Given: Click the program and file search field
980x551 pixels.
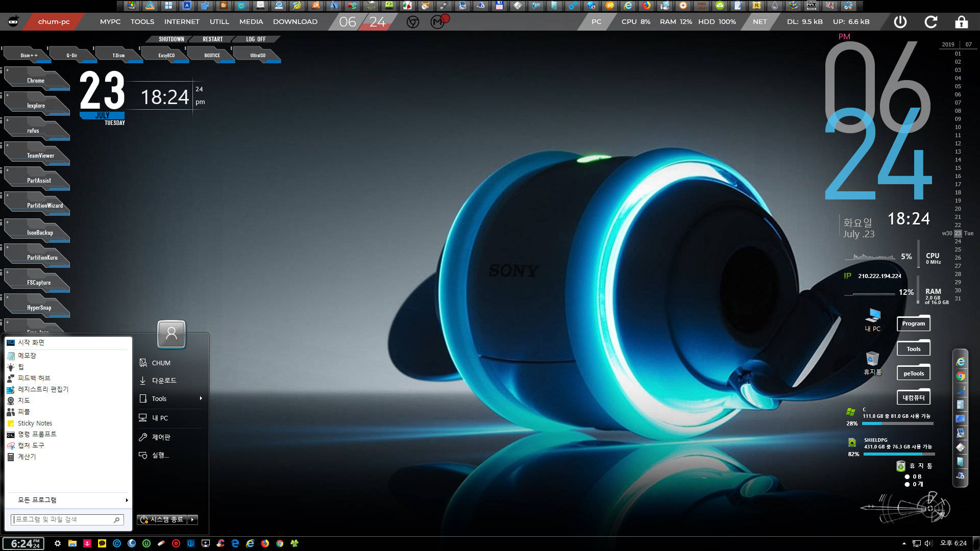Looking at the screenshot, I should point(67,519).
